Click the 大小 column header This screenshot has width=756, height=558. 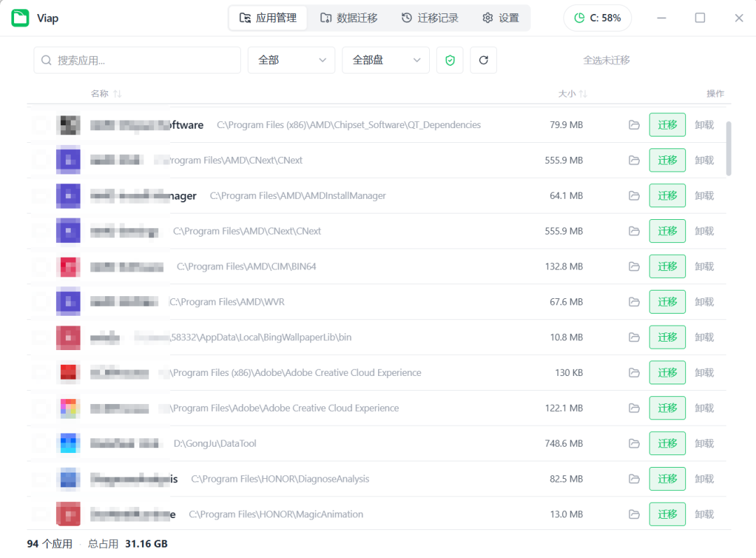[x=567, y=94]
